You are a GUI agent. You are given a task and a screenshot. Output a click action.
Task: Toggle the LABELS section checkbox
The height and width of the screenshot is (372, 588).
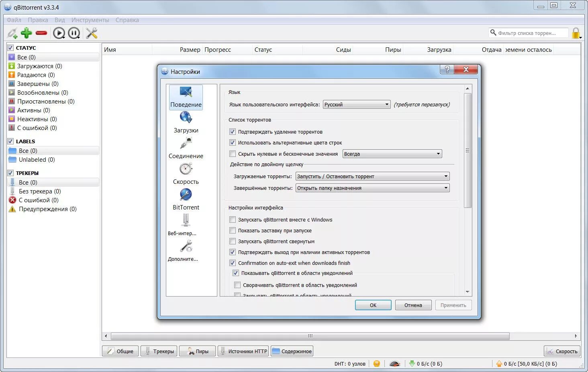pyautogui.click(x=10, y=141)
